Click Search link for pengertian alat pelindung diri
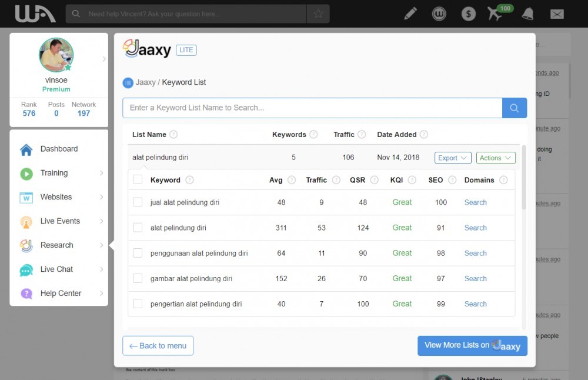Viewport: 588px width, 380px height. pyautogui.click(x=476, y=304)
